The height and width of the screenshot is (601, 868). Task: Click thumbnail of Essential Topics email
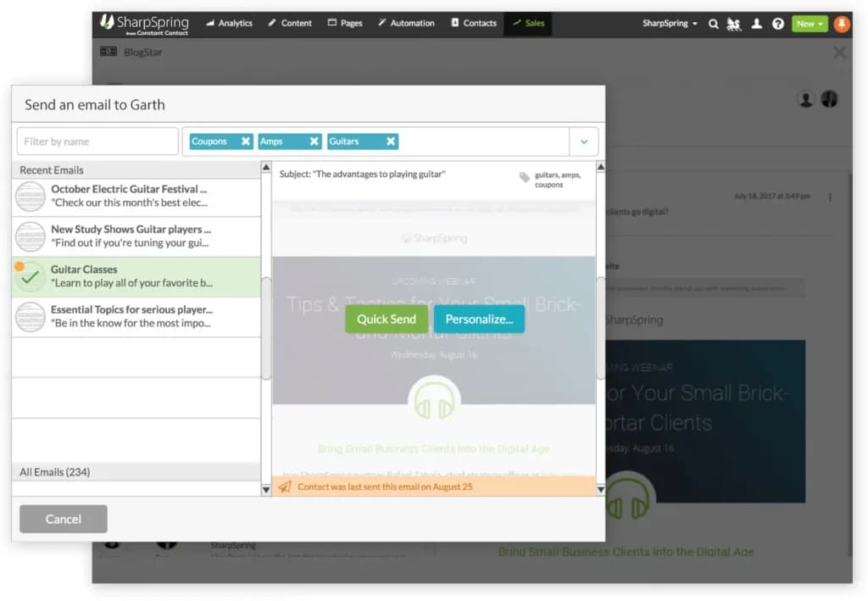pos(31,317)
